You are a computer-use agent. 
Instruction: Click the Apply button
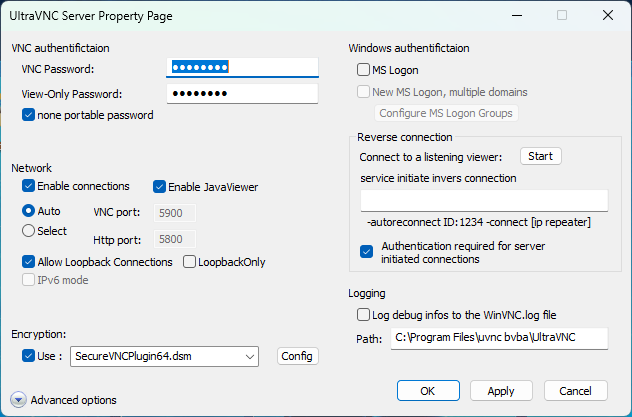(x=501, y=391)
